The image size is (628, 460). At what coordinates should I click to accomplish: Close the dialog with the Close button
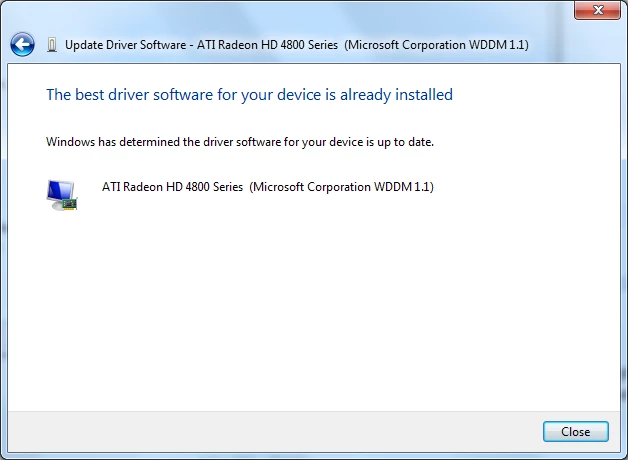576,432
